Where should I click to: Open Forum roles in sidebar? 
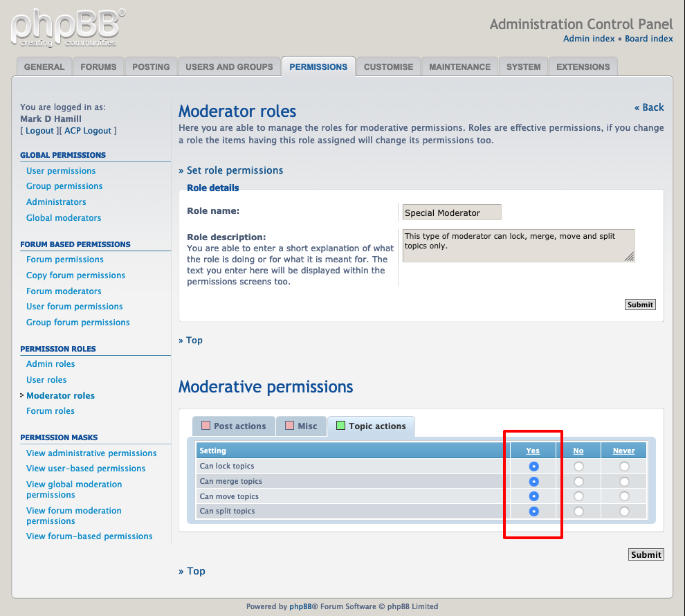coord(51,410)
